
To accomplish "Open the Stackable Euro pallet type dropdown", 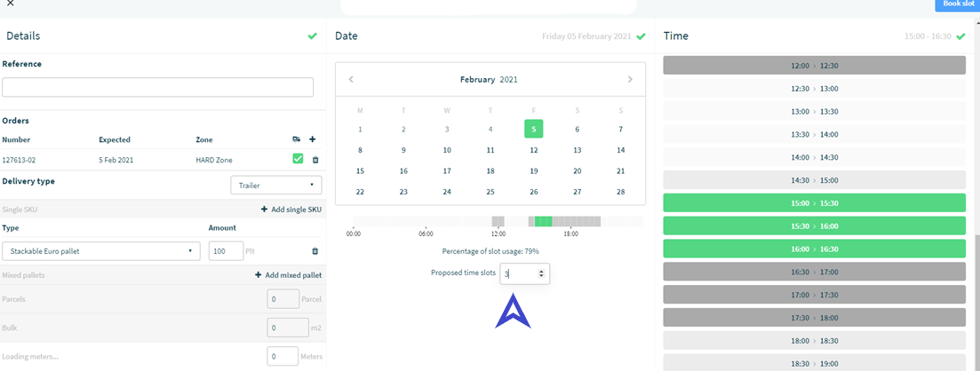I will (x=101, y=251).
